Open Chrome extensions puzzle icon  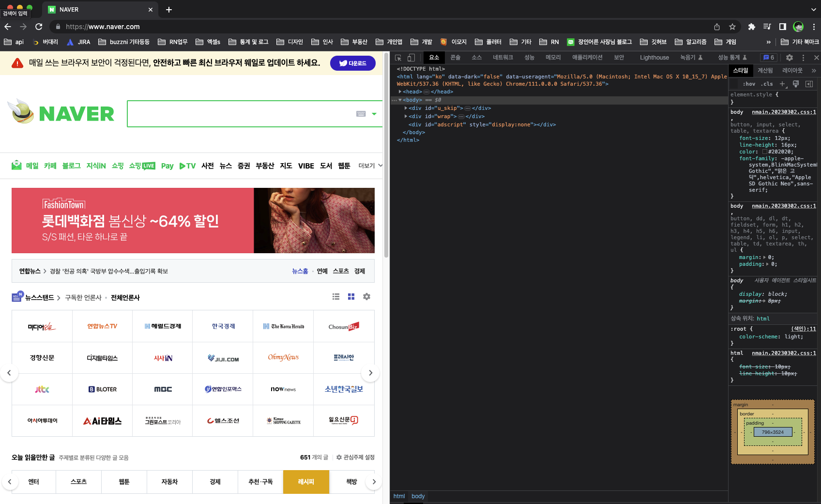tap(751, 27)
